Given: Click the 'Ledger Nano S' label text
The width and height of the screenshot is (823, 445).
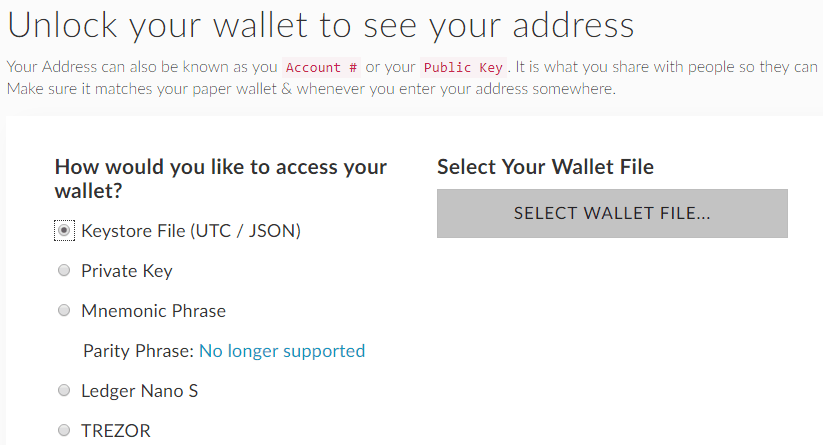Looking at the screenshot, I should [x=139, y=391].
